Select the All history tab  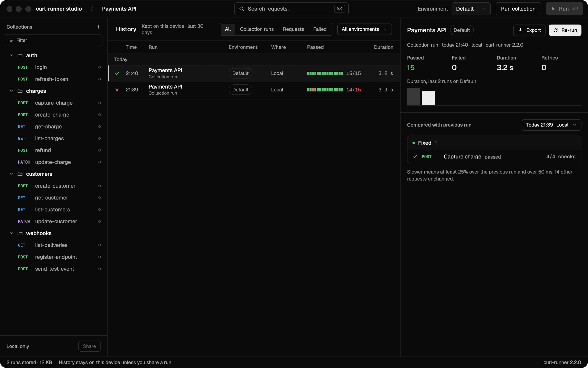[228, 29]
